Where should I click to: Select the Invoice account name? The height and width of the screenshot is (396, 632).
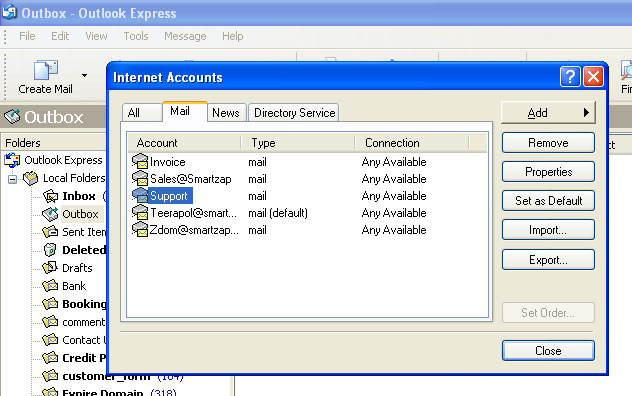pyautogui.click(x=168, y=162)
